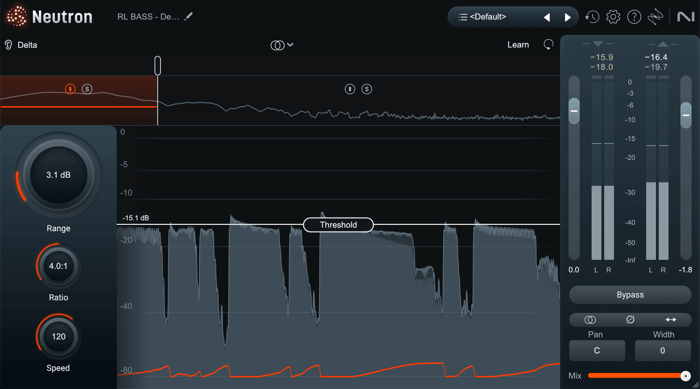Edit the RL BASS track name pencil

click(189, 17)
